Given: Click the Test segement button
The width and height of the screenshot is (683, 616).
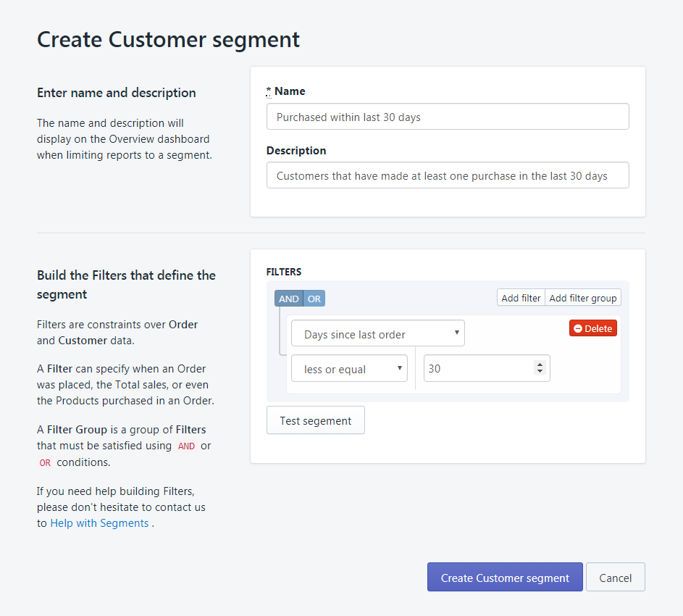Looking at the screenshot, I should pyautogui.click(x=315, y=420).
